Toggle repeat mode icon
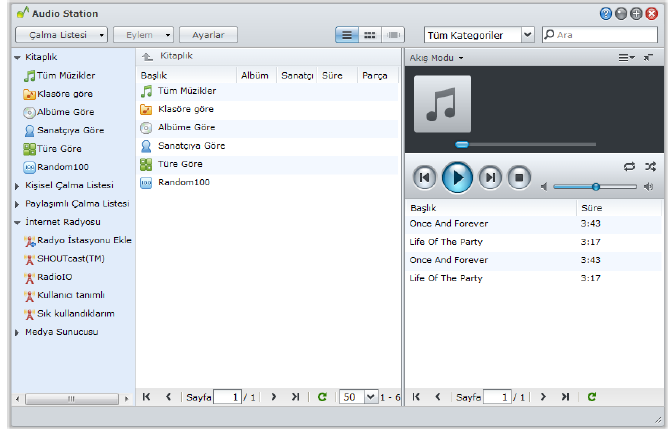 629,166
